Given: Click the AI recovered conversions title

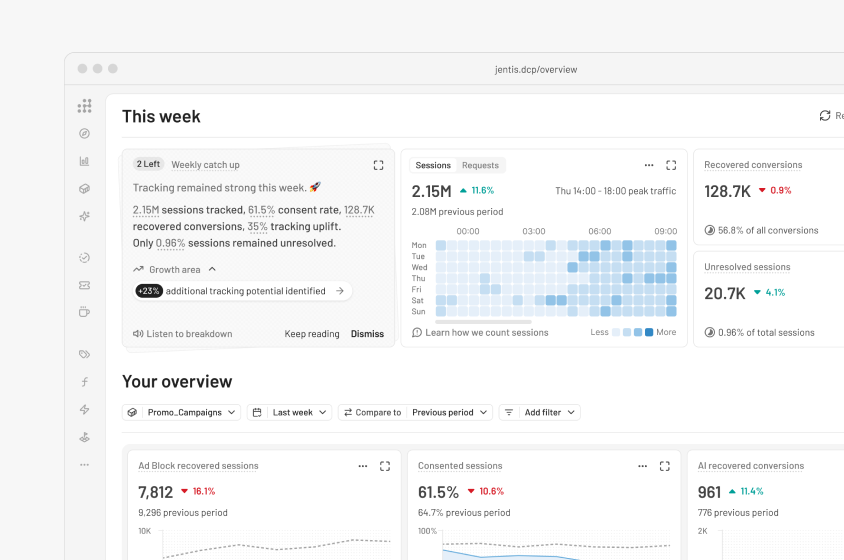Looking at the screenshot, I should [750, 466].
